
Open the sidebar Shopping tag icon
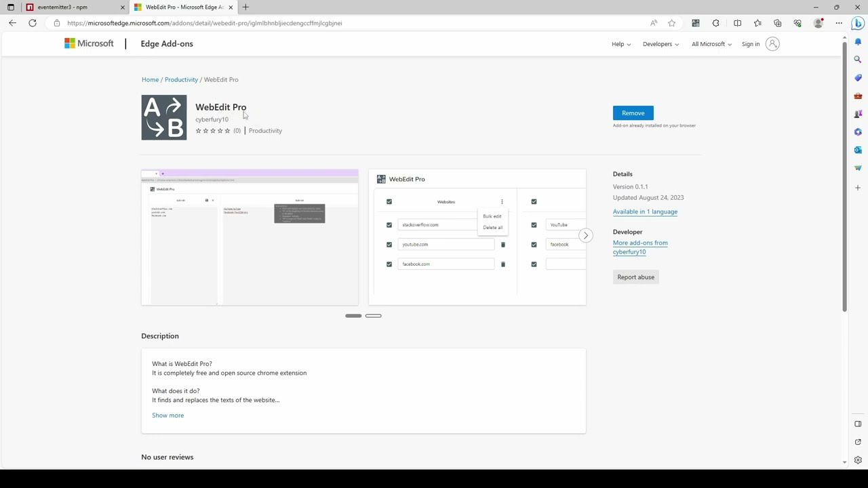(858, 78)
